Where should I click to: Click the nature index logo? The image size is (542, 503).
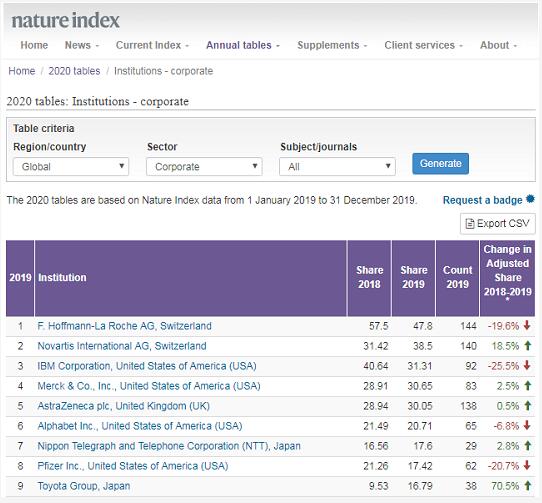pos(65,20)
